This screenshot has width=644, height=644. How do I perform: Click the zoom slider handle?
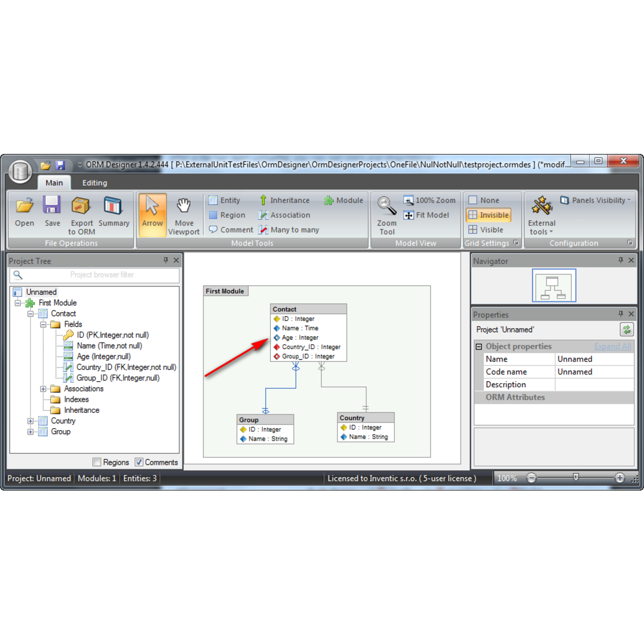[576, 477]
